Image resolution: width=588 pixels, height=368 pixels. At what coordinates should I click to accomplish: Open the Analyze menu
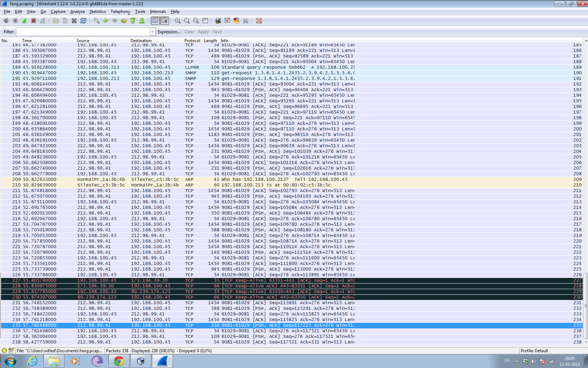(78, 12)
